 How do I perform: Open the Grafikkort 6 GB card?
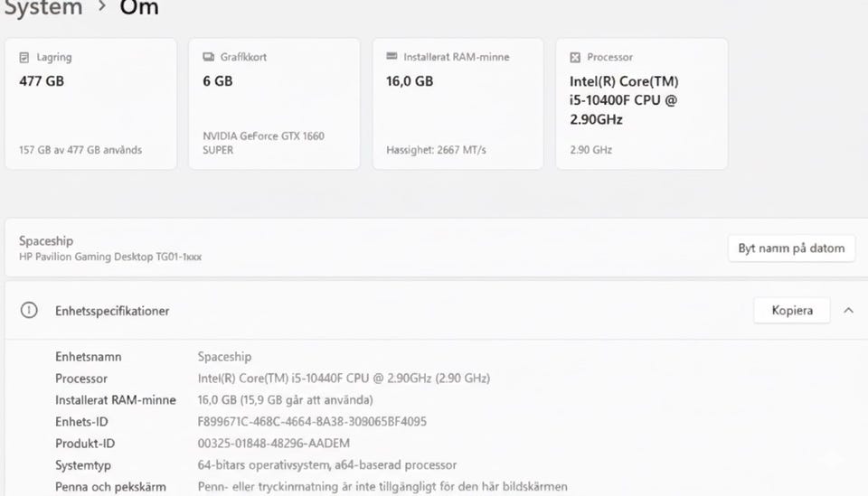(x=274, y=104)
